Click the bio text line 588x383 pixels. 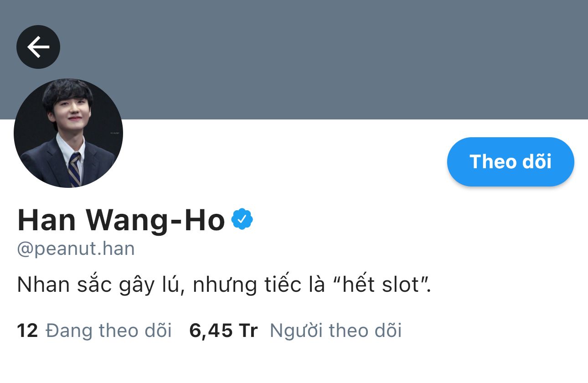point(224,285)
